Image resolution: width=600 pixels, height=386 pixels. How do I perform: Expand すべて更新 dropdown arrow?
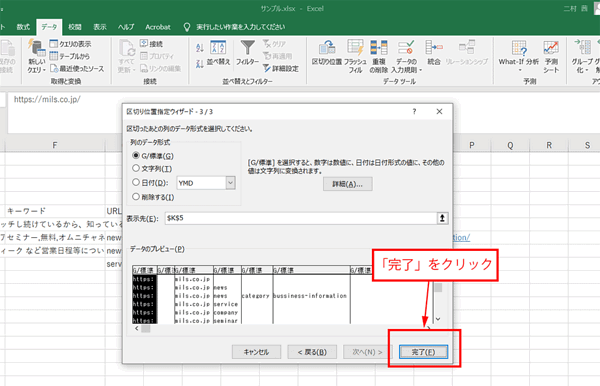pyautogui.click(x=134, y=70)
